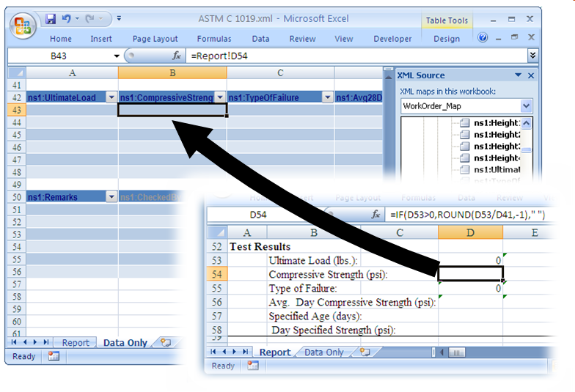Open ns1:CompressiveStrength filter dropdown

click(x=220, y=97)
